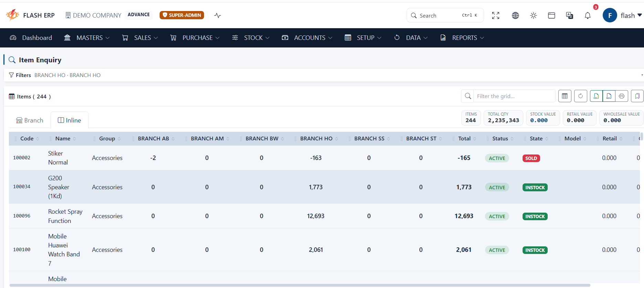644x288 pixels.
Task: Expand the MASTERS menu
Action: (87, 38)
